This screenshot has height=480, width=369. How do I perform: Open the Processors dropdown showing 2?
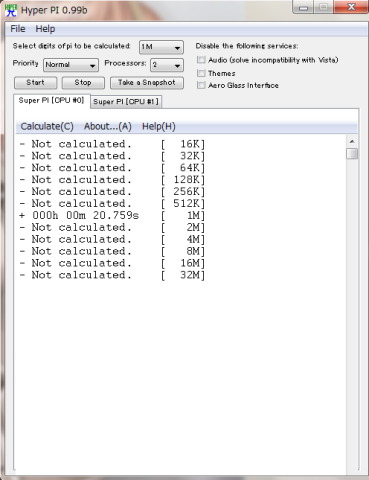pos(167,65)
